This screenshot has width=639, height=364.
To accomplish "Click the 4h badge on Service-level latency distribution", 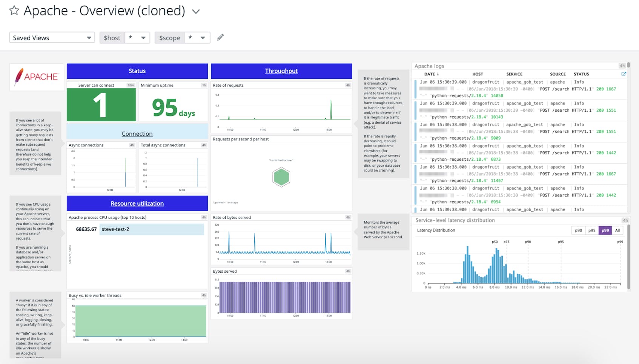I will 625,220.
